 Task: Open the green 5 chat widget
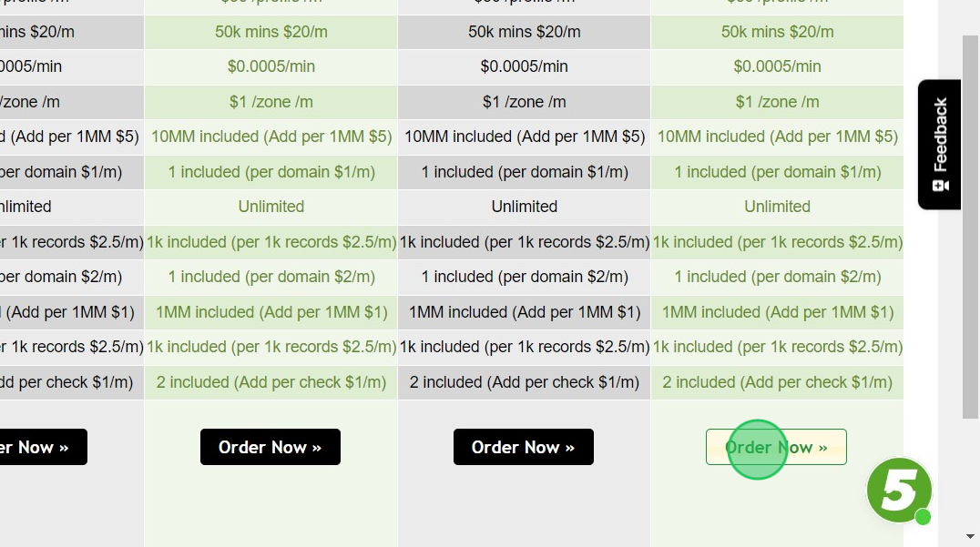click(x=899, y=491)
